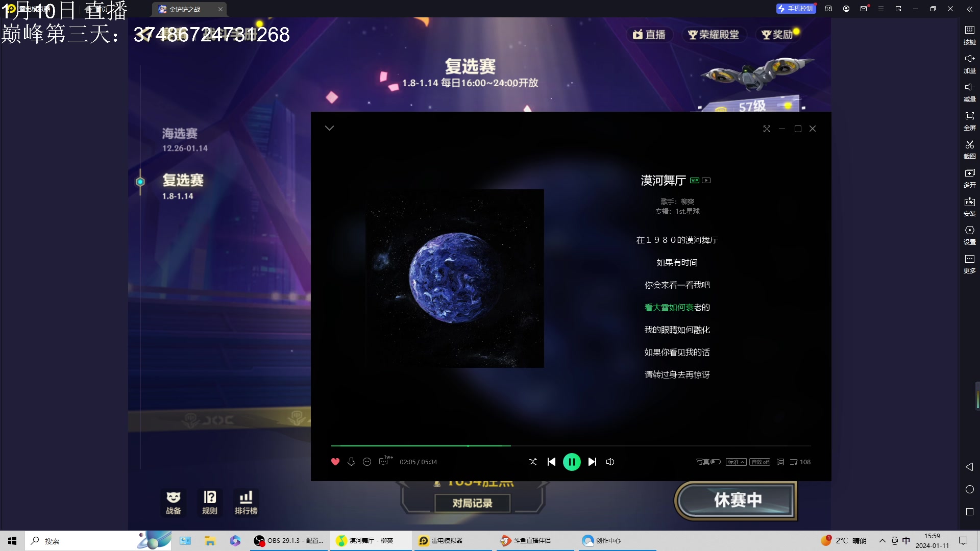Click the Android recent apps square button
This screenshot has height=551, width=980.
[x=970, y=512]
